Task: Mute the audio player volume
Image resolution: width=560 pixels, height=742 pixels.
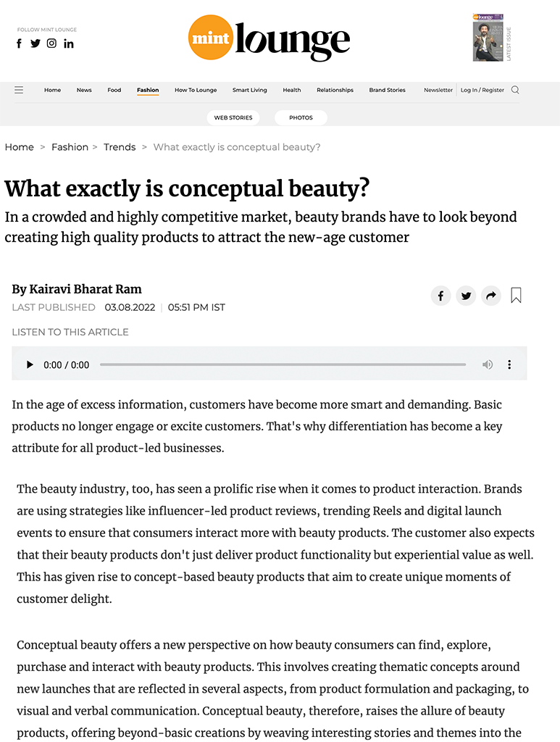Action: (488, 364)
